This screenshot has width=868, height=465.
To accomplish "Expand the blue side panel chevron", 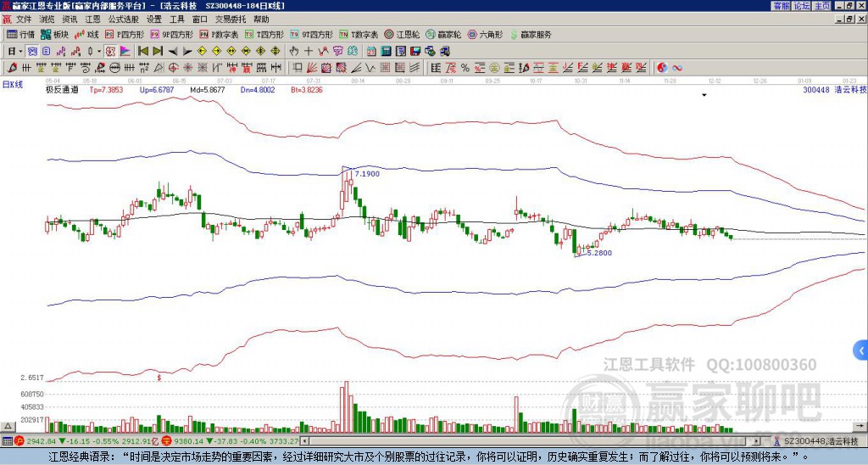I will (x=861, y=350).
